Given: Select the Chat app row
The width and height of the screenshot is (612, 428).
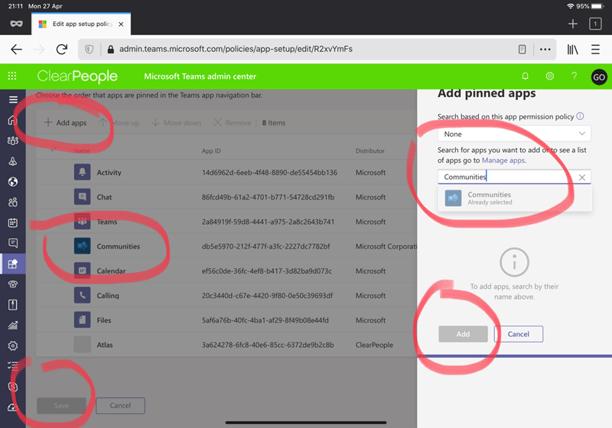Looking at the screenshot, I should [x=226, y=197].
